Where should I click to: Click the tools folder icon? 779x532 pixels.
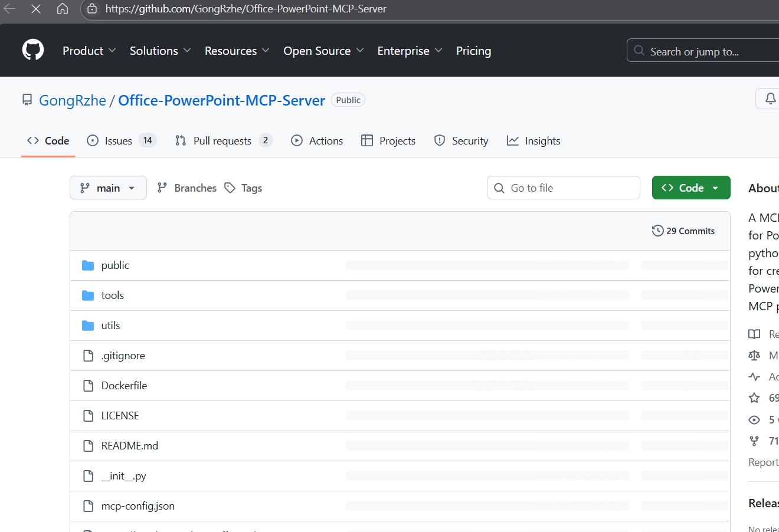point(88,295)
